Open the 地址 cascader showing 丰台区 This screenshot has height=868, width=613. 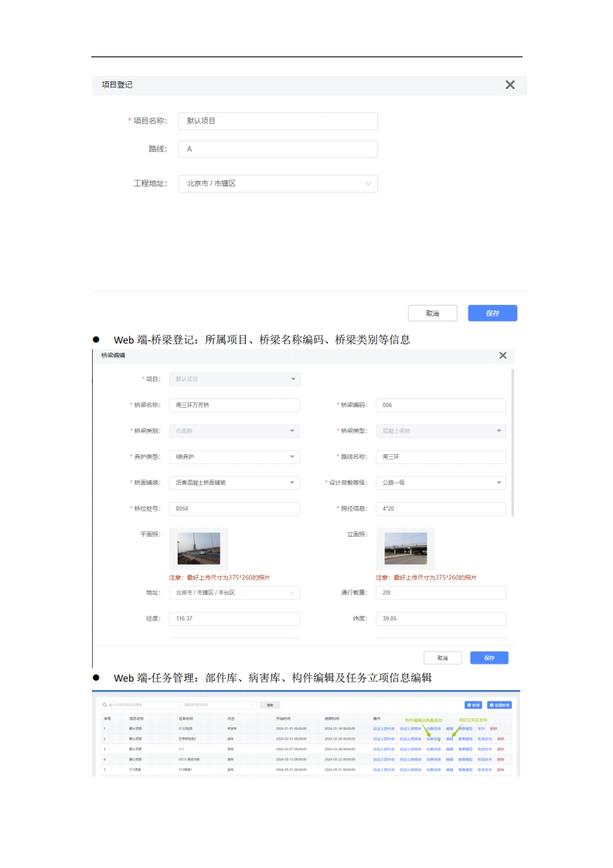(x=234, y=593)
